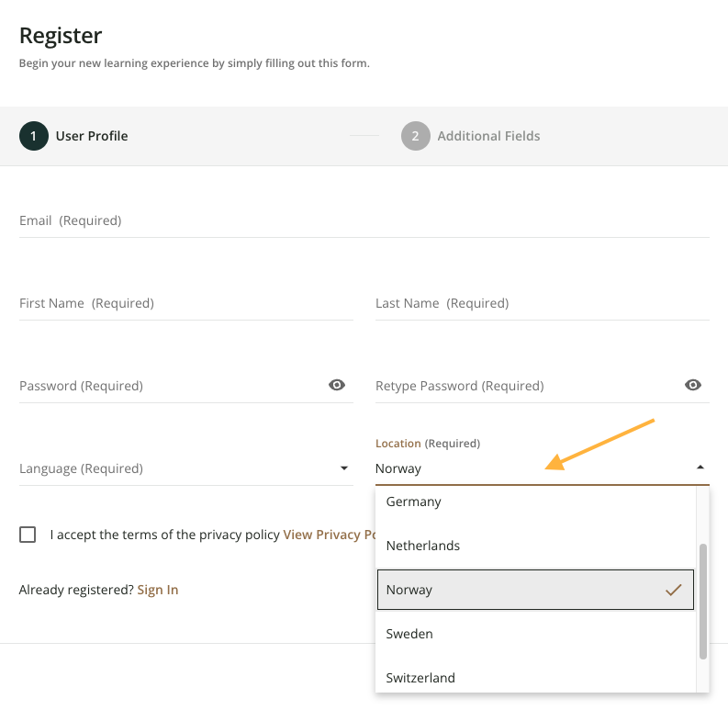
Task: Click the Sign In link
Action: pos(158,590)
